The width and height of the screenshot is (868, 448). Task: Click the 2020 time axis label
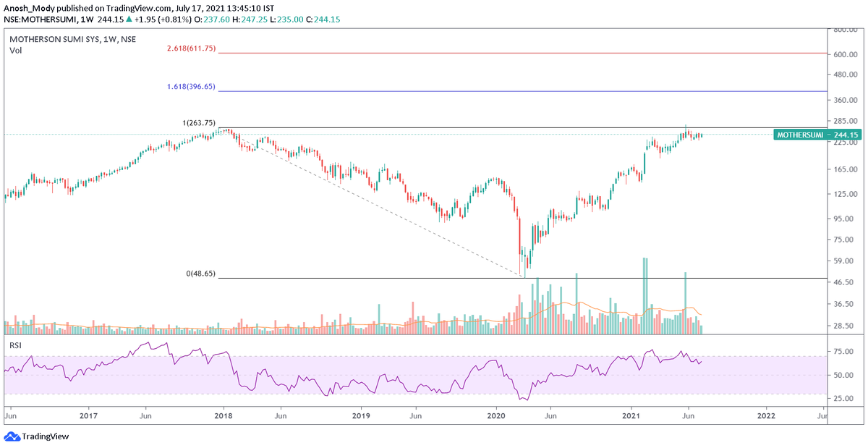(496, 417)
